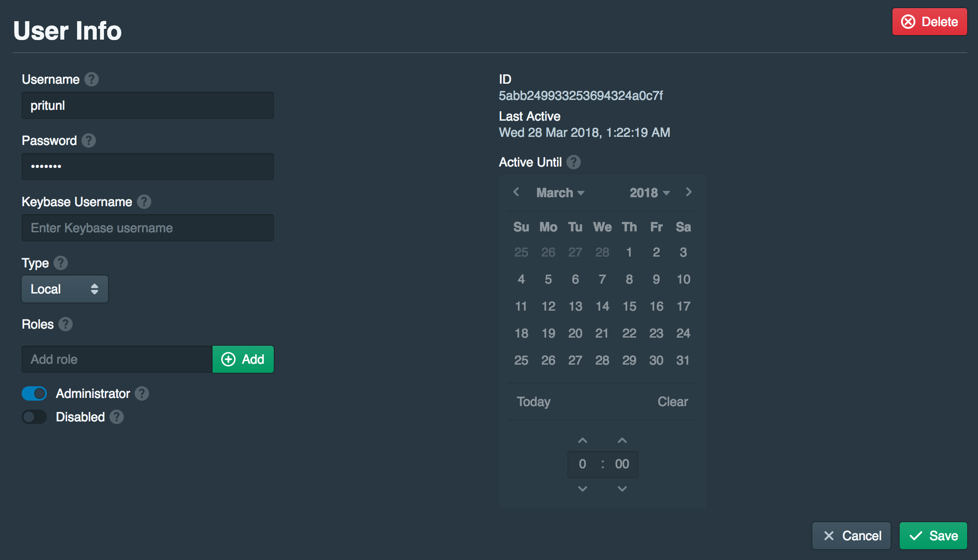Focus the Keybase username input field
The height and width of the screenshot is (560, 978).
click(148, 228)
